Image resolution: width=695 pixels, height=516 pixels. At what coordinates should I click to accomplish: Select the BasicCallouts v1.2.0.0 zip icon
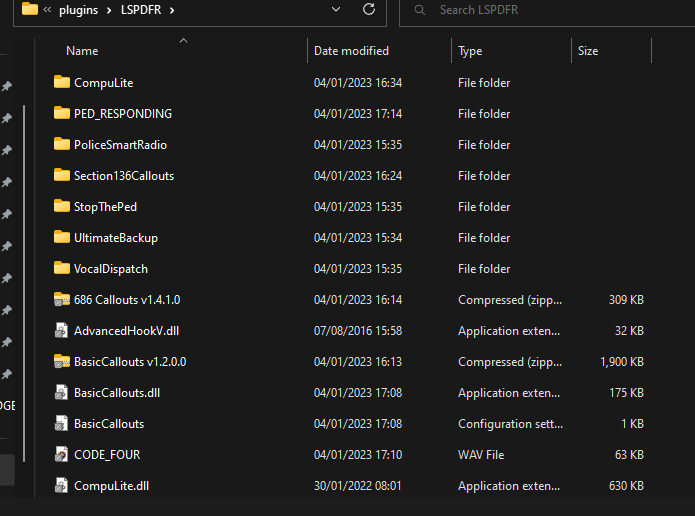pyautogui.click(x=62, y=361)
